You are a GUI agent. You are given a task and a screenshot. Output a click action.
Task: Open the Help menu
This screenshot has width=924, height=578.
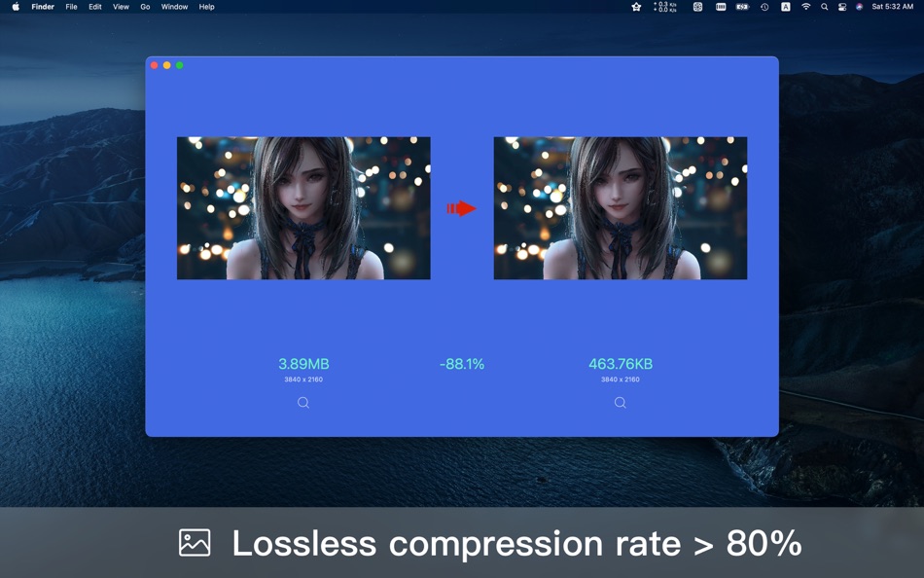click(206, 7)
